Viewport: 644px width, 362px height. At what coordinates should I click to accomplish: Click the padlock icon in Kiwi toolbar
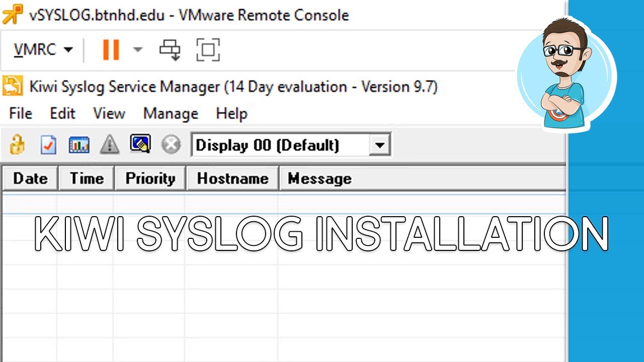[x=17, y=145]
